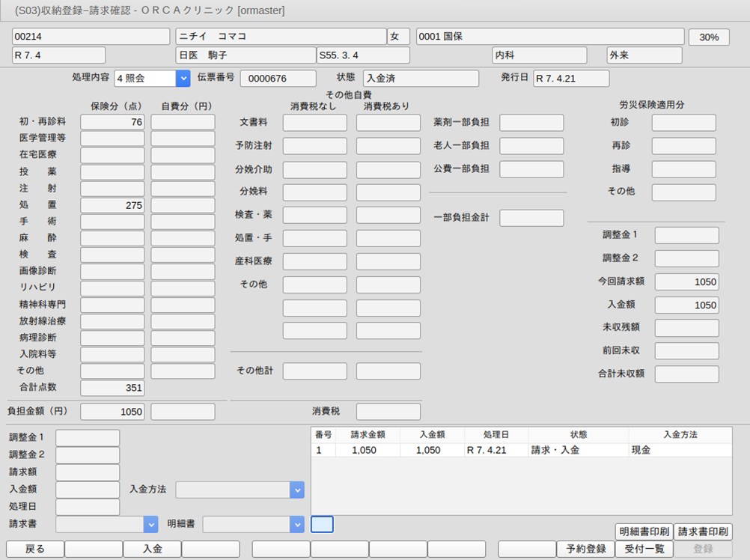The height and width of the screenshot is (560, 750).
Task: Click the 今回請求額 field on right
Action: pyautogui.click(x=686, y=281)
